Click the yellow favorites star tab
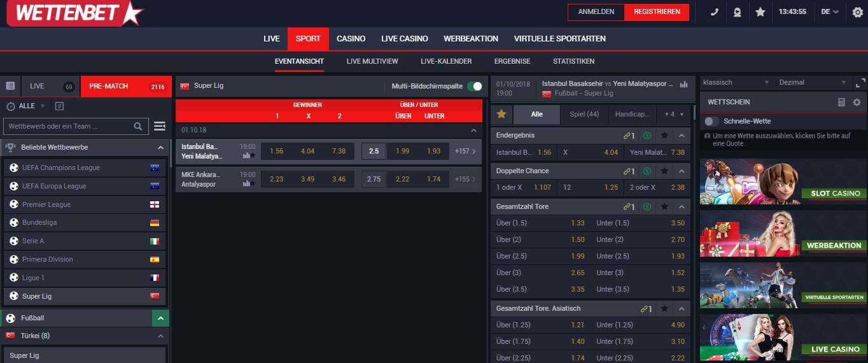This screenshot has height=363, width=868. click(501, 114)
